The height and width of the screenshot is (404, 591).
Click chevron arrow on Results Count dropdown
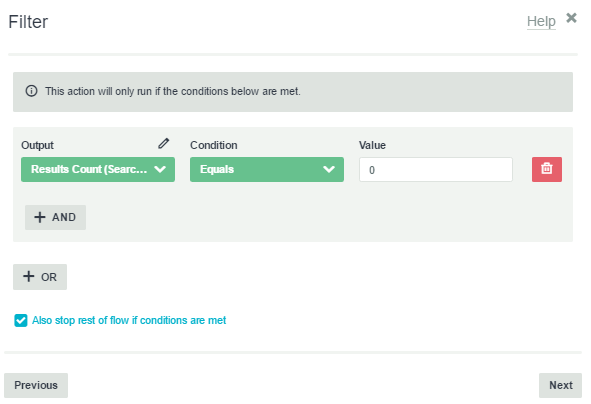pos(160,169)
